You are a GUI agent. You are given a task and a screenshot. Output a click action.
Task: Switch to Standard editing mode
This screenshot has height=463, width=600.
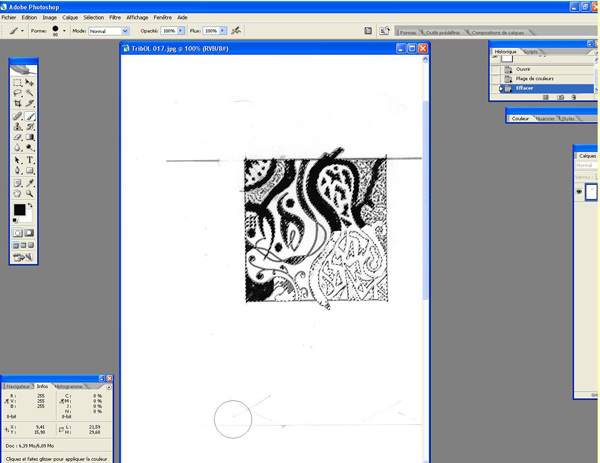[x=18, y=233]
